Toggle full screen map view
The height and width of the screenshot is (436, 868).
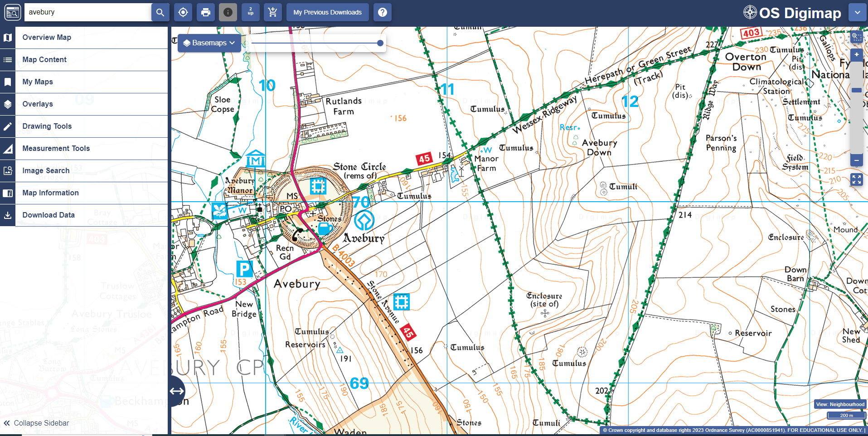(856, 179)
